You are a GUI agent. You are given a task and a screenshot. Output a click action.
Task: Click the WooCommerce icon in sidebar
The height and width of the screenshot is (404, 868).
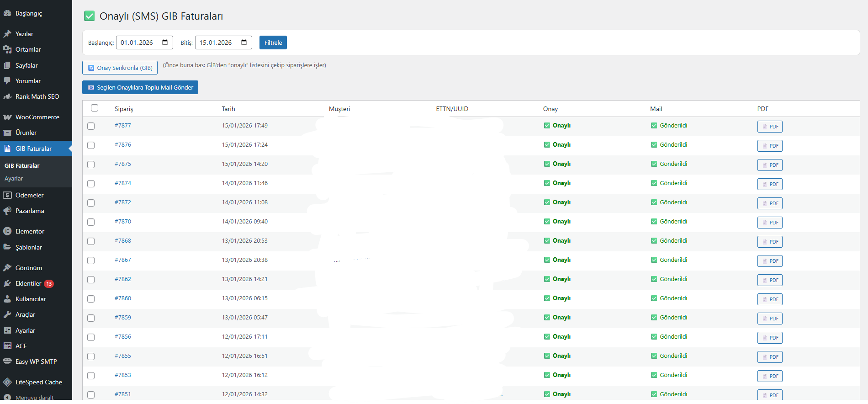pos(7,117)
